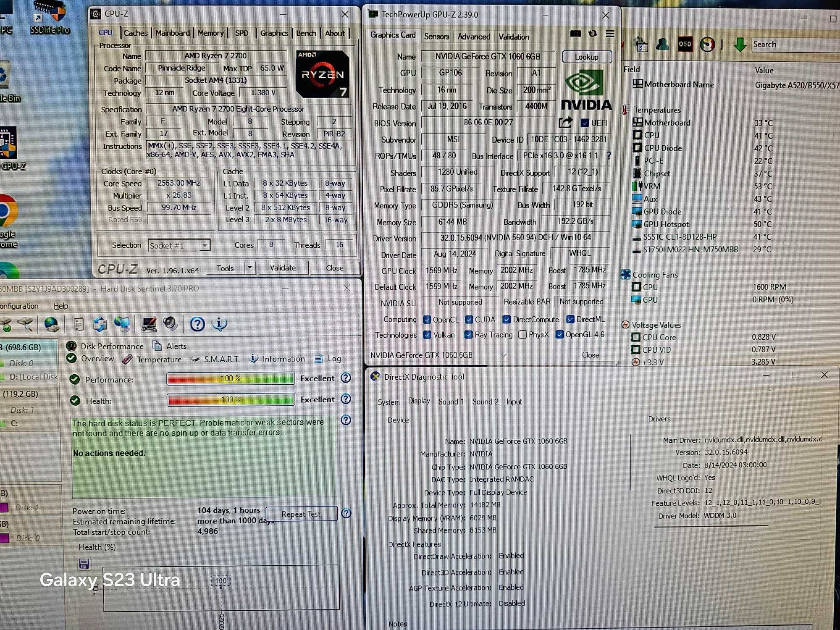The image size is (840, 630).
Task: Toggle Ray Tracing checkbox
Action: (x=468, y=335)
